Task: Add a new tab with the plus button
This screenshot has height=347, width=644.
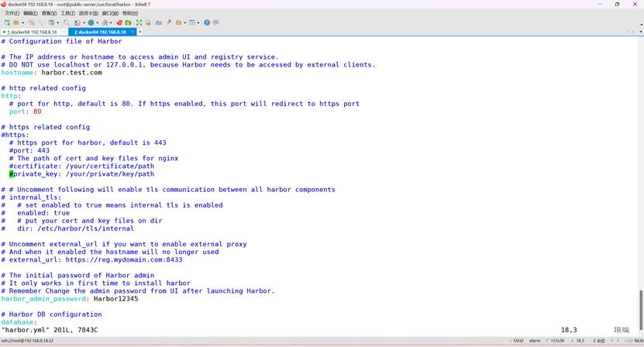Action: point(140,32)
